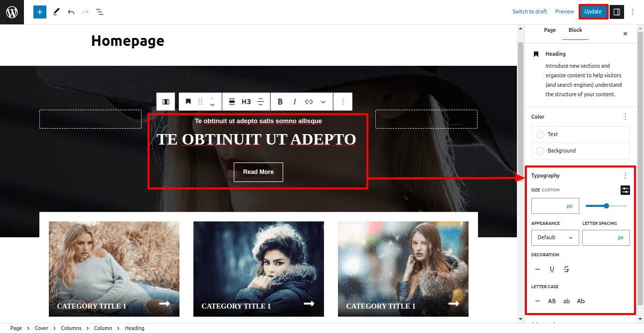The width and height of the screenshot is (644, 333).
Task: Adjust the font size slider
Action: click(606, 206)
